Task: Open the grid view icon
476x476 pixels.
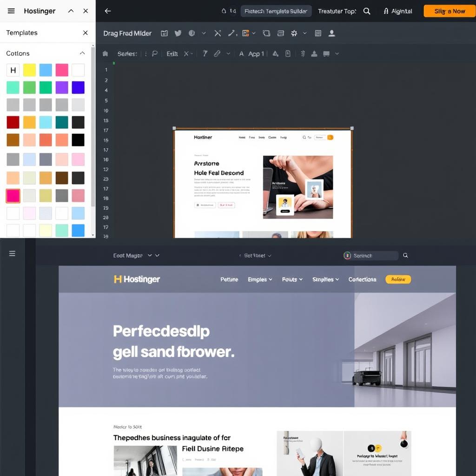Action: coord(318,33)
